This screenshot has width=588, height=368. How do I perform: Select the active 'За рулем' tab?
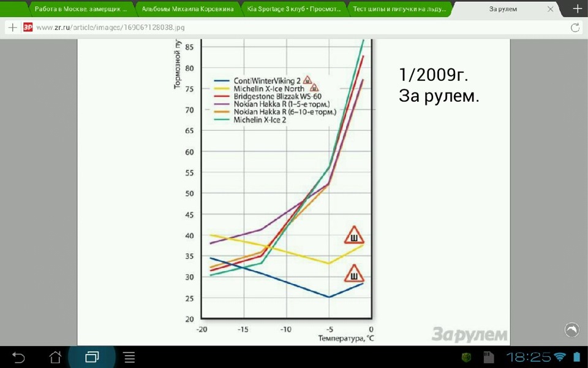(x=502, y=9)
